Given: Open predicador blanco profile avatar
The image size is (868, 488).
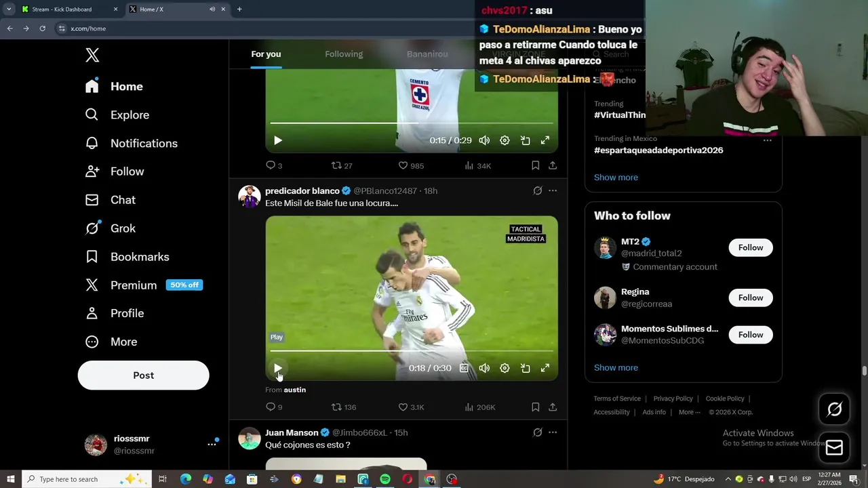Looking at the screenshot, I should coord(250,197).
